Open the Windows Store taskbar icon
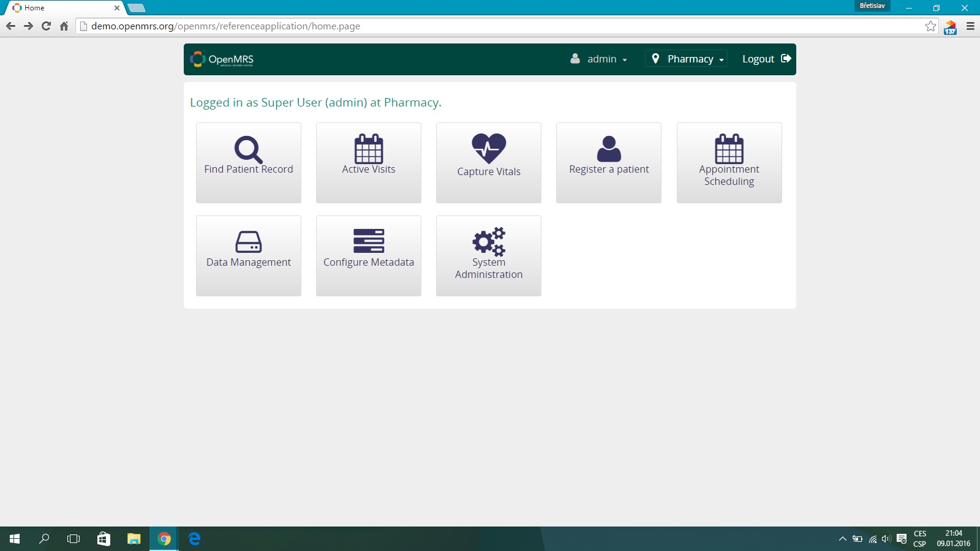This screenshot has height=551, width=980. click(x=104, y=539)
